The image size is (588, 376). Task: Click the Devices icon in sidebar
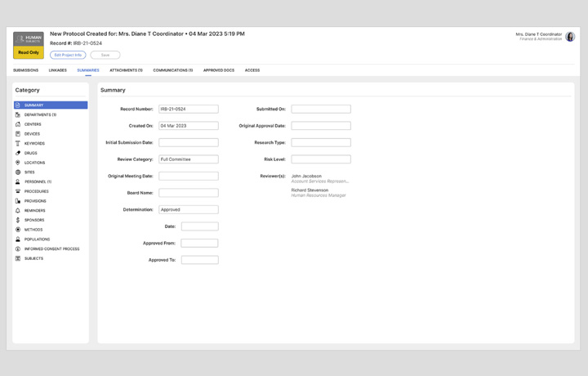tap(18, 134)
